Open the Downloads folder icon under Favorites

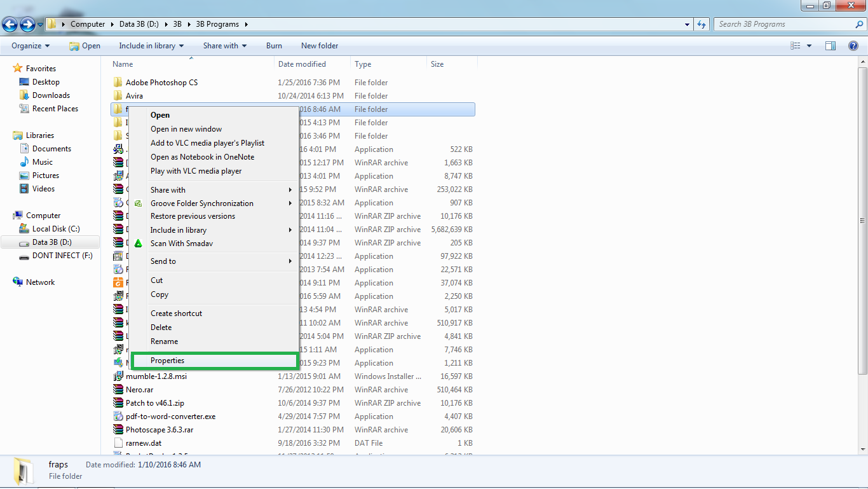point(24,95)
